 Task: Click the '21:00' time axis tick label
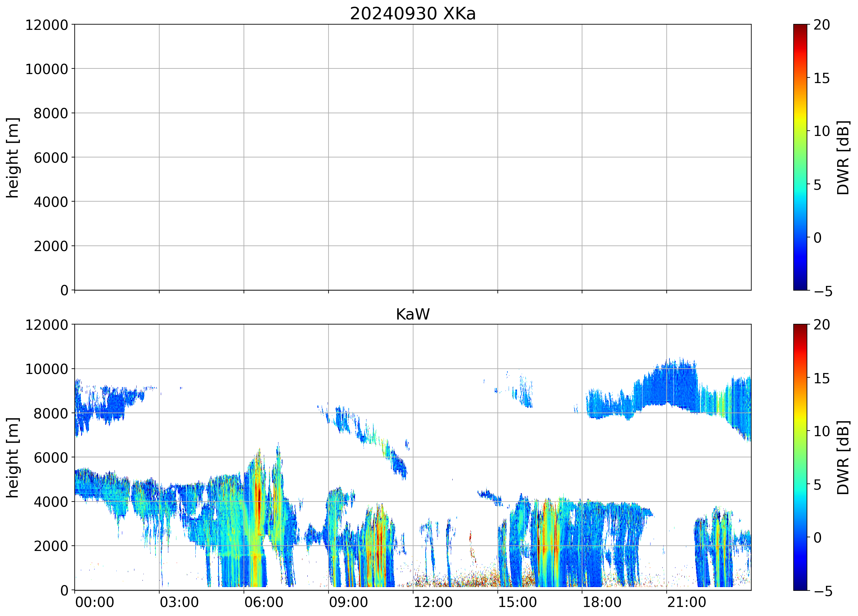tap(686, 602)
